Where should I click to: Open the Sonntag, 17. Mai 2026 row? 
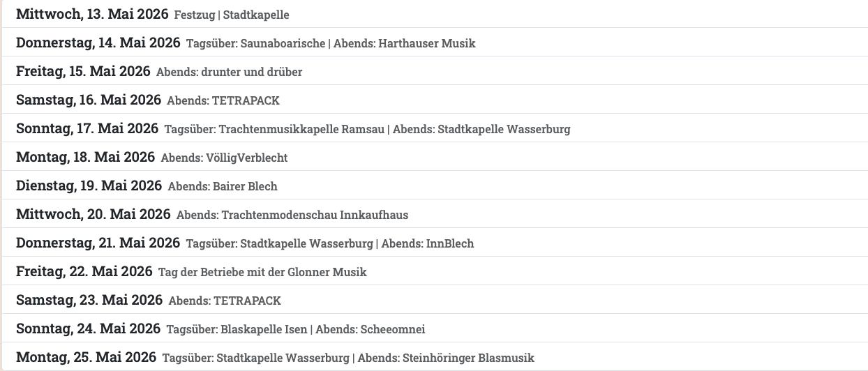coord(87,128)
